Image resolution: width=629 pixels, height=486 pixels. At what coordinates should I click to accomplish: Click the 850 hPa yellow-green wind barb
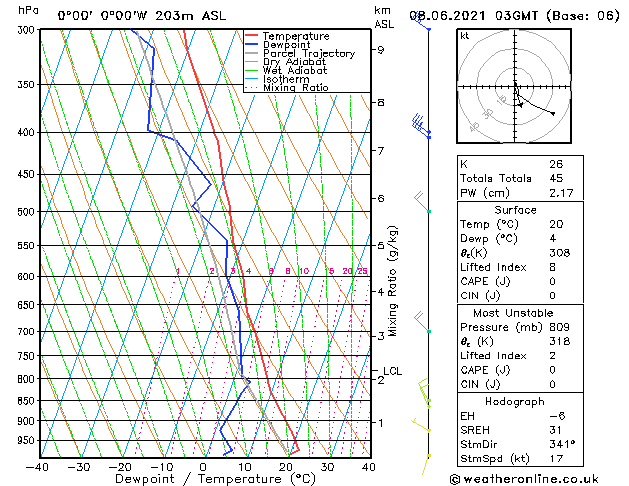[x=424, y=393]
